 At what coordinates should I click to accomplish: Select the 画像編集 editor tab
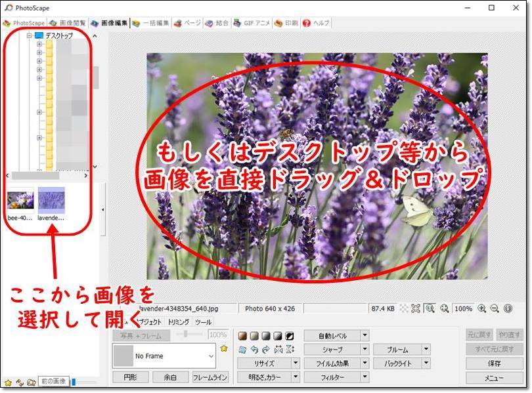[x=109, y=23]
